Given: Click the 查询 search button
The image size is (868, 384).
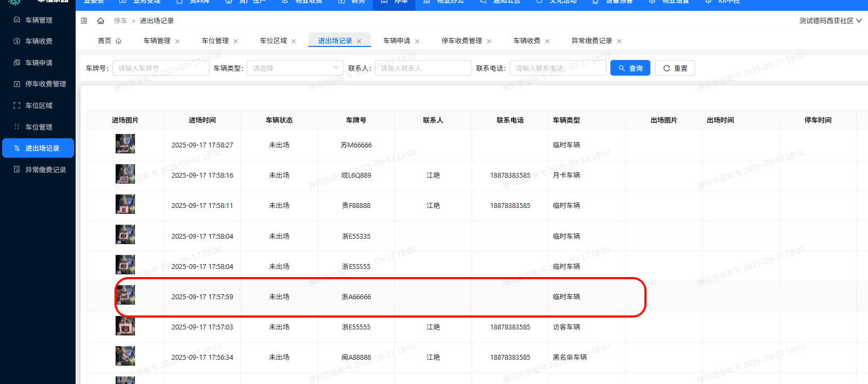Looking at the screenshot, I should [x=630, y=68].
